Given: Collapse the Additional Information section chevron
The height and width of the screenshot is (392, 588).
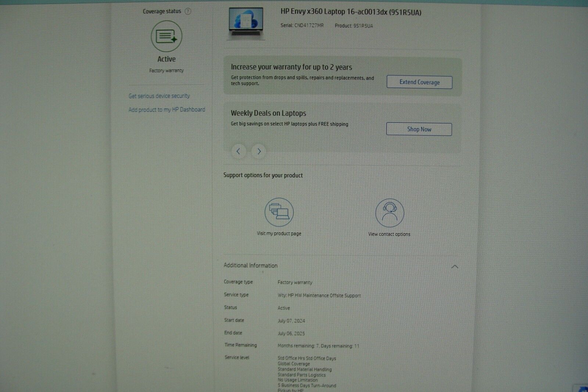Looking at the screenshot, I should (x=455, y=267).
